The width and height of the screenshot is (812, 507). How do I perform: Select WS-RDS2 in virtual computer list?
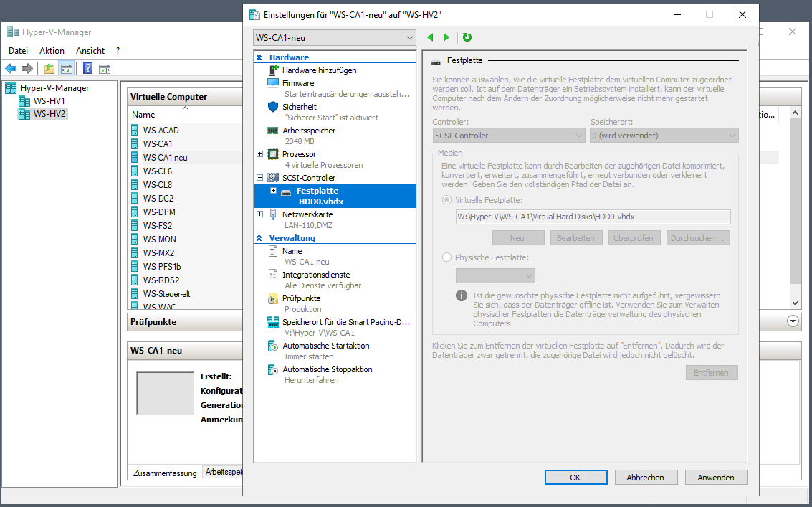point(161,280)
